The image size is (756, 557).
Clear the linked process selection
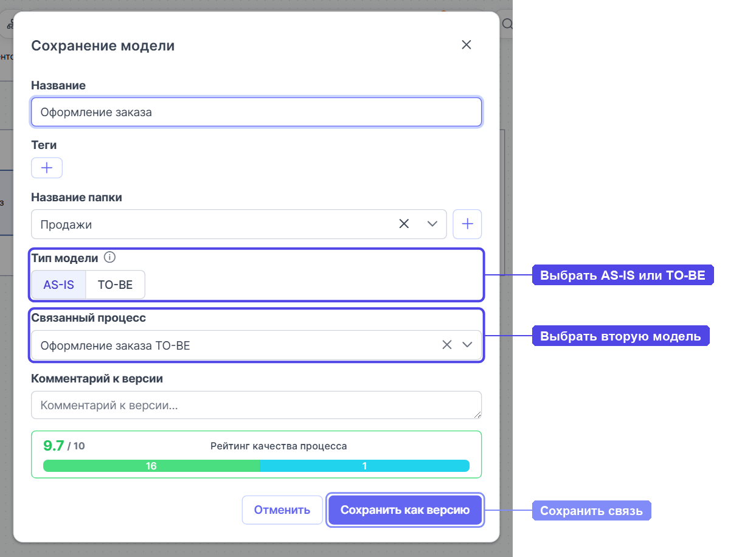click(447, 345)
